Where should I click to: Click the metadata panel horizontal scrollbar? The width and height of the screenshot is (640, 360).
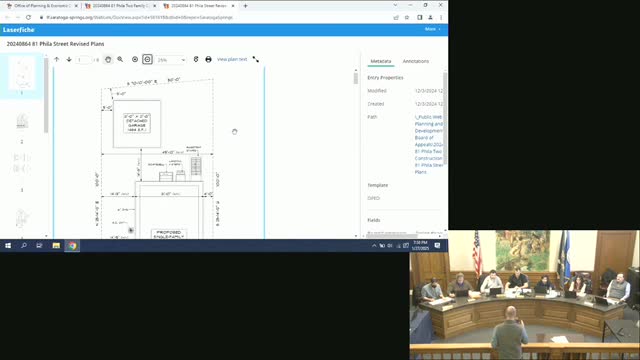[x=393, y=236]
